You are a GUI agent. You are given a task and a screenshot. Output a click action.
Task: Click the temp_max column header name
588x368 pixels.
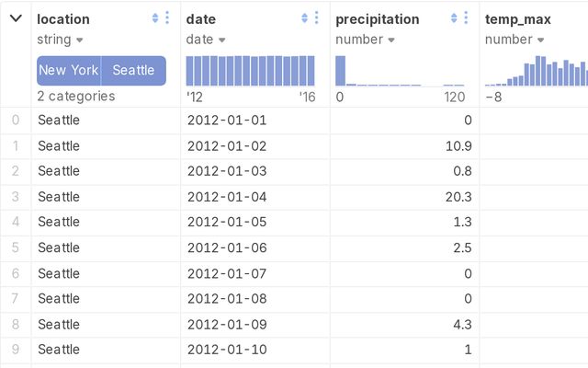click(517, 18)
